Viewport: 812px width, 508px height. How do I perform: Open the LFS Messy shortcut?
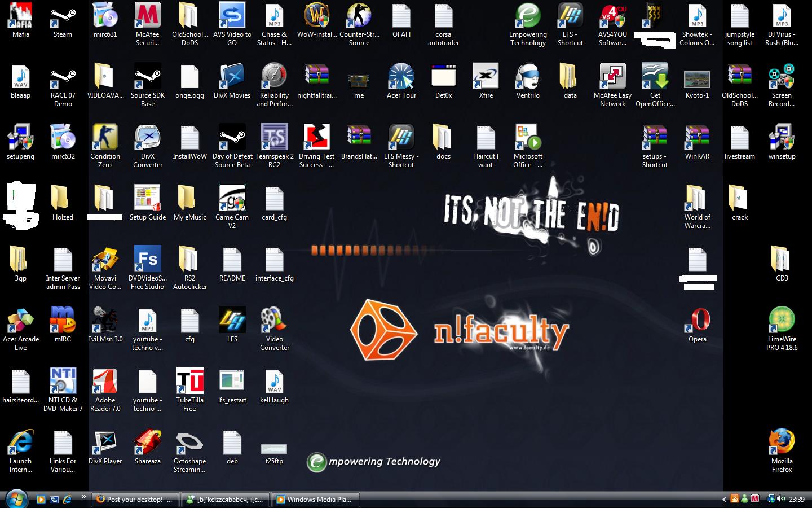click(x=401, y=146)
